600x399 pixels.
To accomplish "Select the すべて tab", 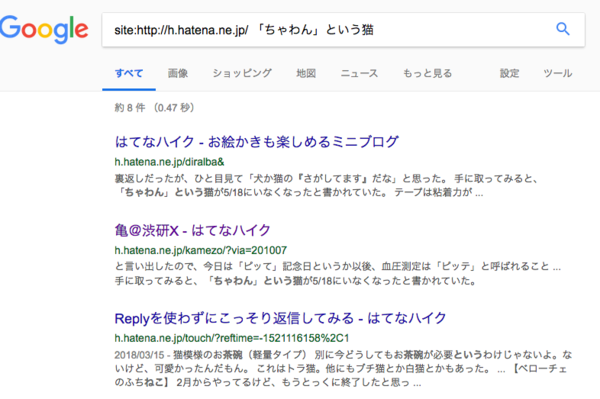I will 129,73.
